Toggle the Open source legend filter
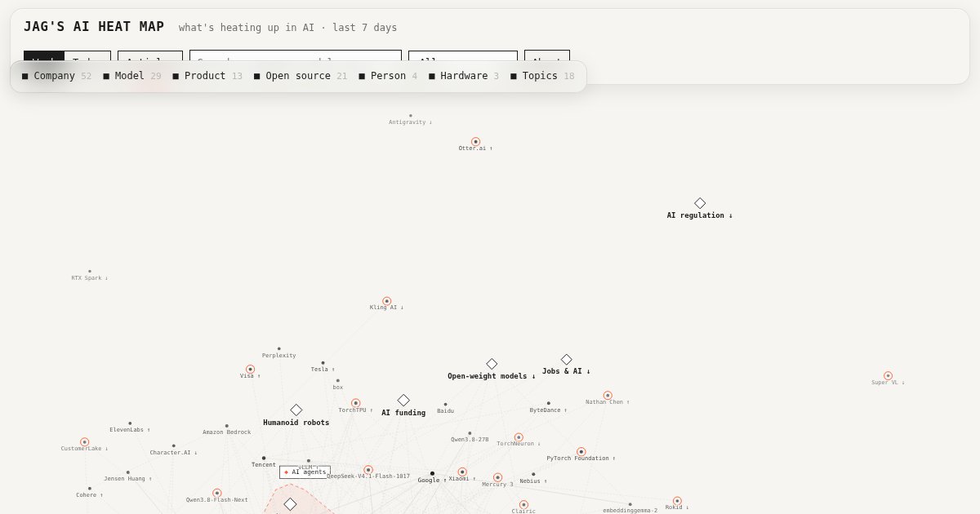 coord(300,76)
